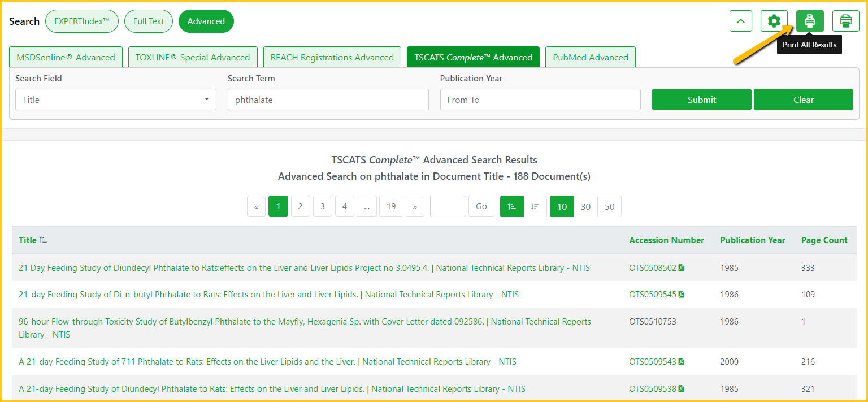This screenshot has width=868, height=402.
Task: Click the Print All Results printer icon
Action: tap(810, 21)
